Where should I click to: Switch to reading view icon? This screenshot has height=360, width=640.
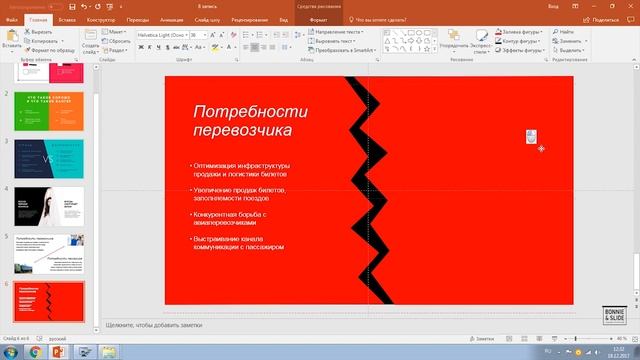(x=539, y=339)
